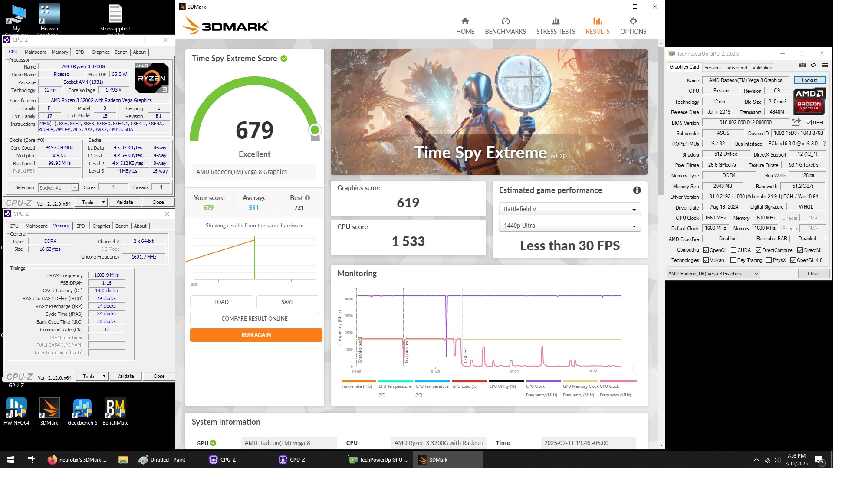Click GPU-Z screenshot camera icon

coord(802,66)
